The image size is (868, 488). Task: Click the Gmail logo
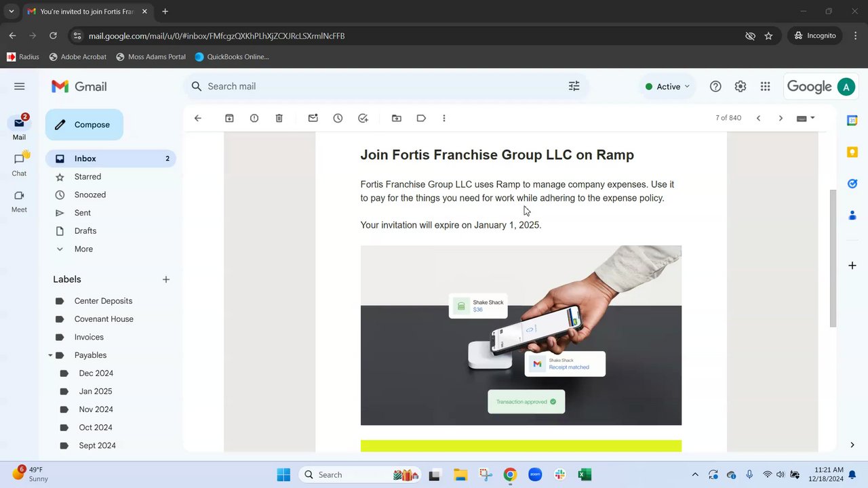point(79,86)
